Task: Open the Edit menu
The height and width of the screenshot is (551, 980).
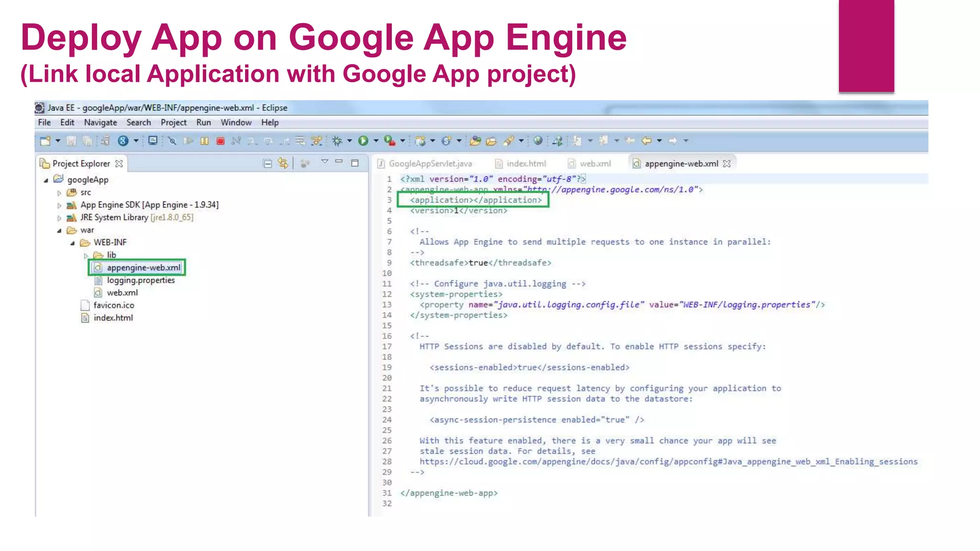Action: point(67,122)
